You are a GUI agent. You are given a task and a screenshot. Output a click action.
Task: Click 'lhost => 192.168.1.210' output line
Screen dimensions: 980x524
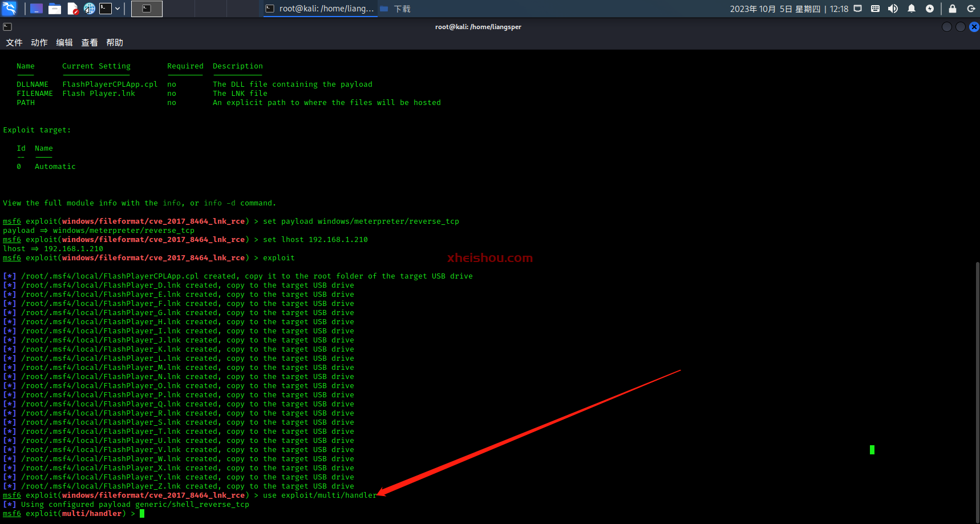pos(53,249)
